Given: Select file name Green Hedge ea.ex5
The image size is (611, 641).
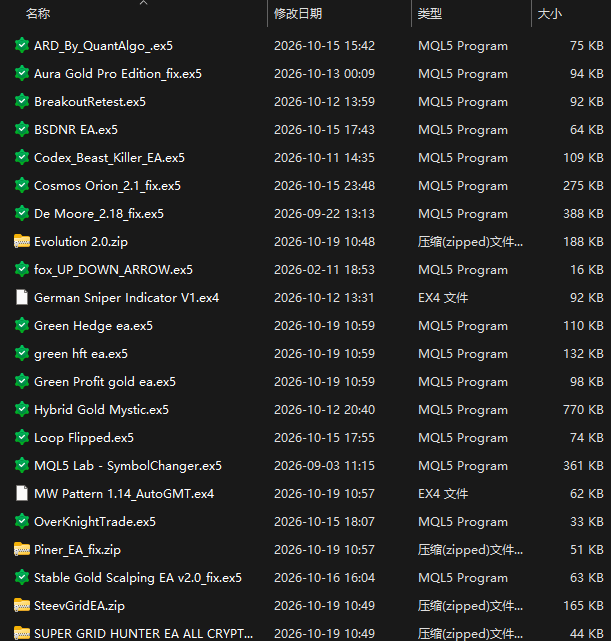Looking at the screenshot, I should point(93,326).
